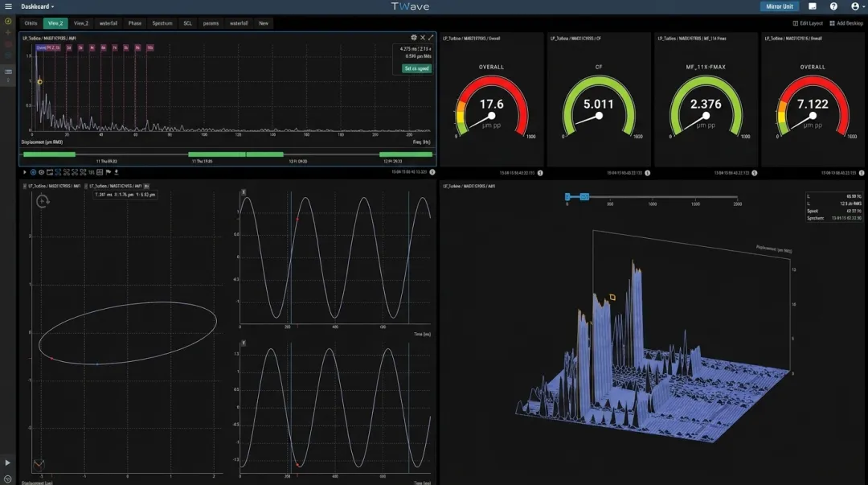
Task: Click info icon below the 17.6 gauge
Action: pyautogui.click(x=540, y=173)
